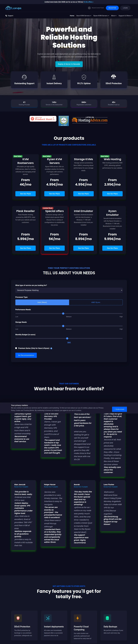Click the 99.2% Uptime shield icon
The width and height of the screenshot is (138, 644).
coord(84,77)
